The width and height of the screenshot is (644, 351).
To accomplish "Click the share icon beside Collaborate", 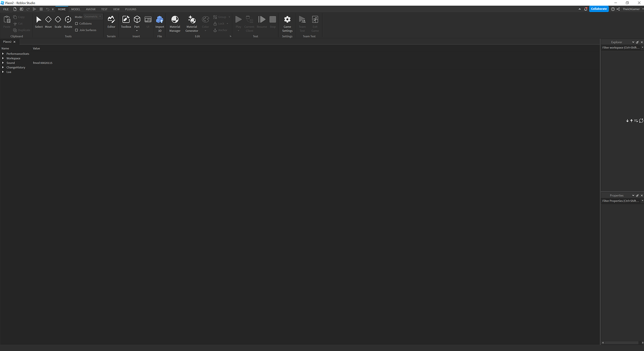I will pyautogui.click(x=618, y=9).
